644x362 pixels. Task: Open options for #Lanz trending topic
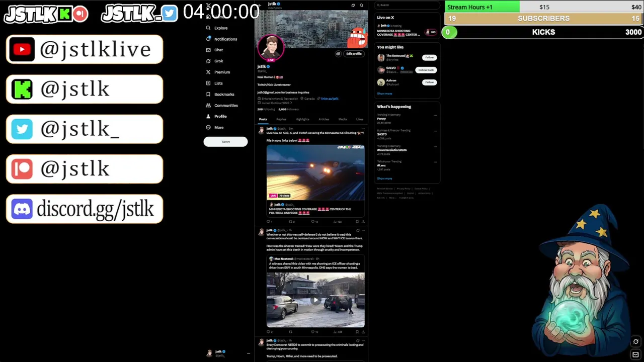[x=435, y=162]
